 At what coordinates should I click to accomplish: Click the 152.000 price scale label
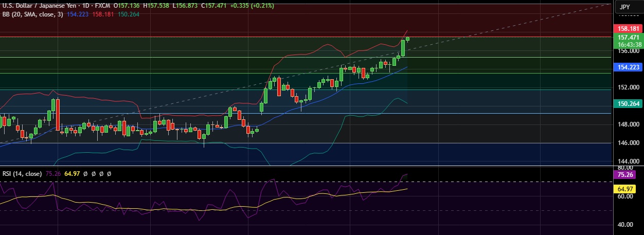[628, 87]
